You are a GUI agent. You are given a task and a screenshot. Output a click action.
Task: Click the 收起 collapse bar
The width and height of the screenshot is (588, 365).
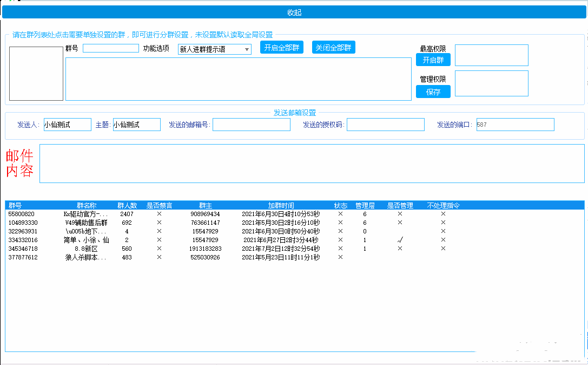[294, 12]
